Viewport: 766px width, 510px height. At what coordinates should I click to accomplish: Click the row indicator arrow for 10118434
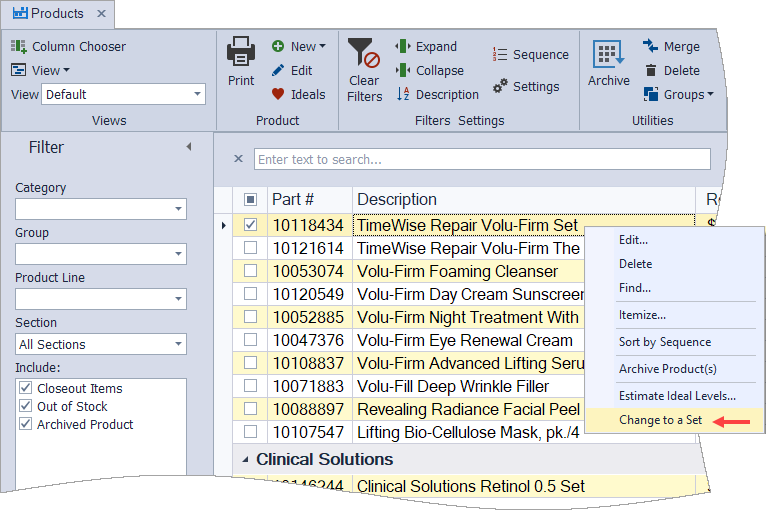(x=223, y=225)
